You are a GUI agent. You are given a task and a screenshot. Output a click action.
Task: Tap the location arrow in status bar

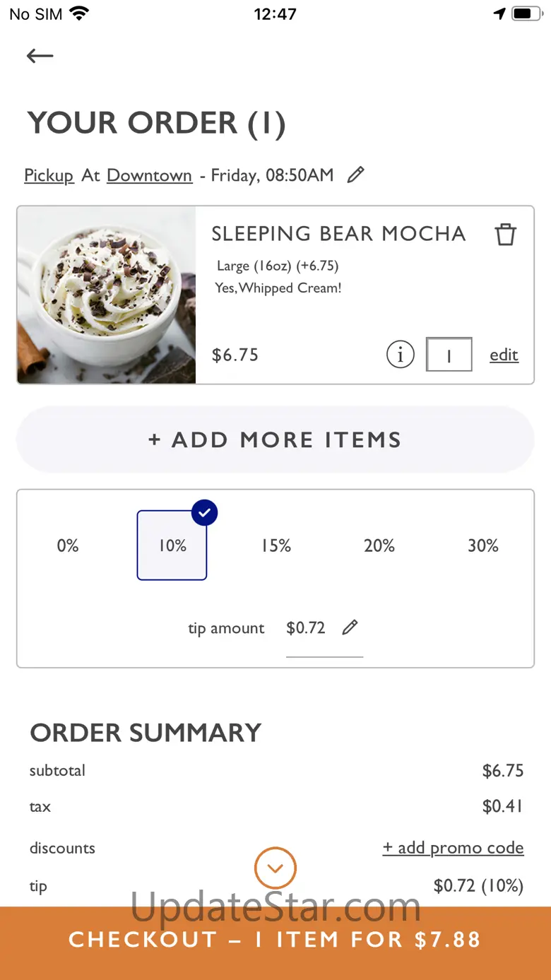[499, 13]
